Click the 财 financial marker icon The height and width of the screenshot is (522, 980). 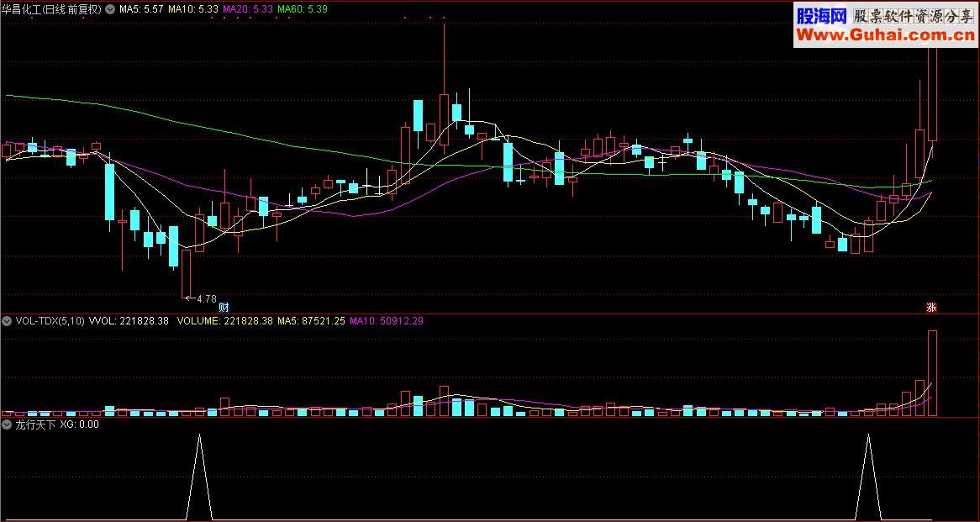(224, 307)
